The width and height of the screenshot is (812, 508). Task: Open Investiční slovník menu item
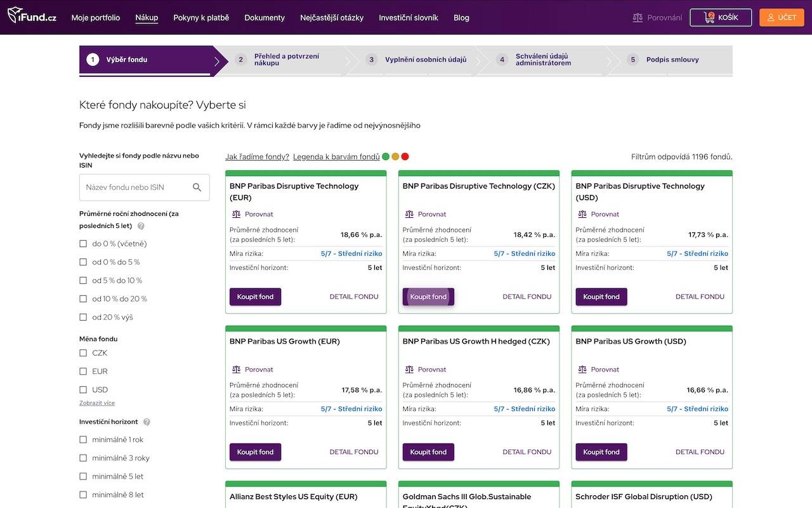click(409, 18)
